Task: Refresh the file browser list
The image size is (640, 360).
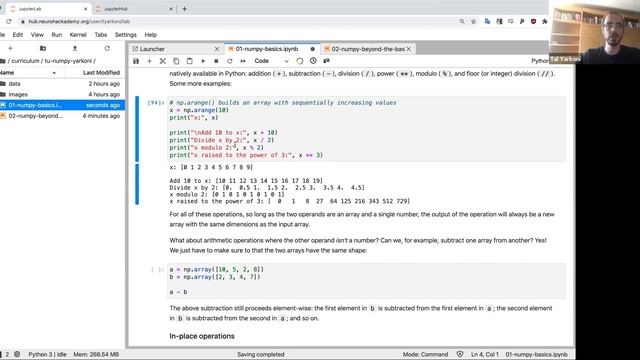Action: pyautogui.click(x=107, y=48)
